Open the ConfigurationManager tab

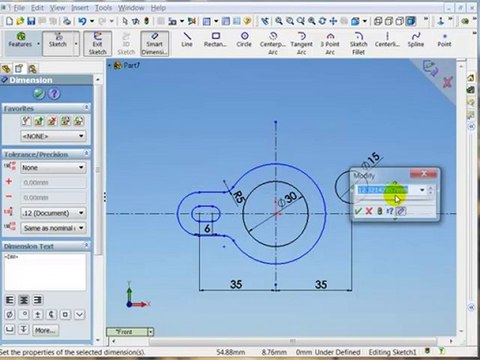[32, 69]
